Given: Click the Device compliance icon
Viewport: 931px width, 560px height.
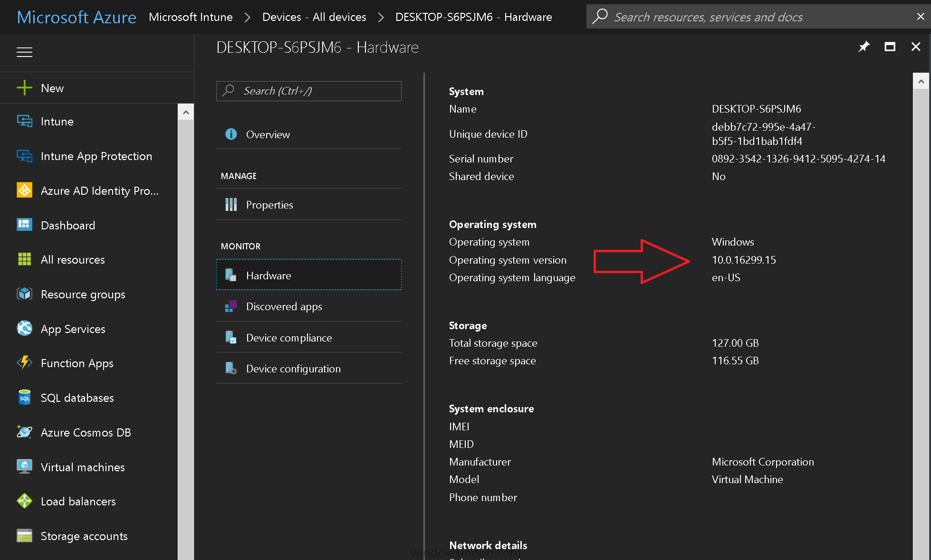Looking at the screenshot, I should click(231, 338).
